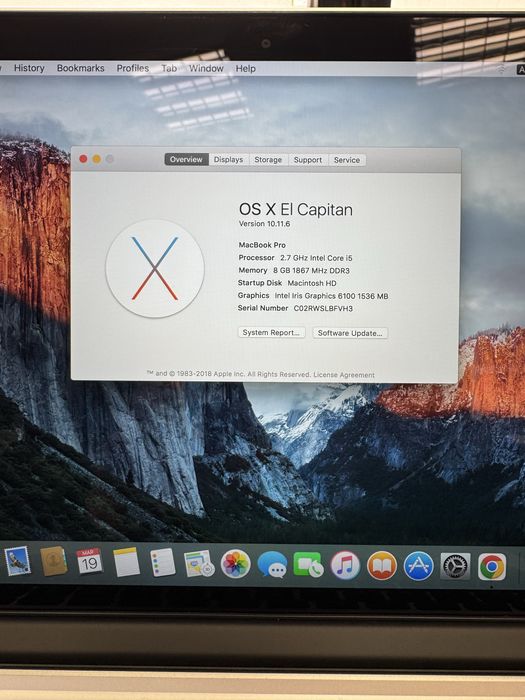The height and width of the screenshot is (700, 525).
Task: Switch to the Service tab
Action: pyautogui.click(x=347, y=160)
